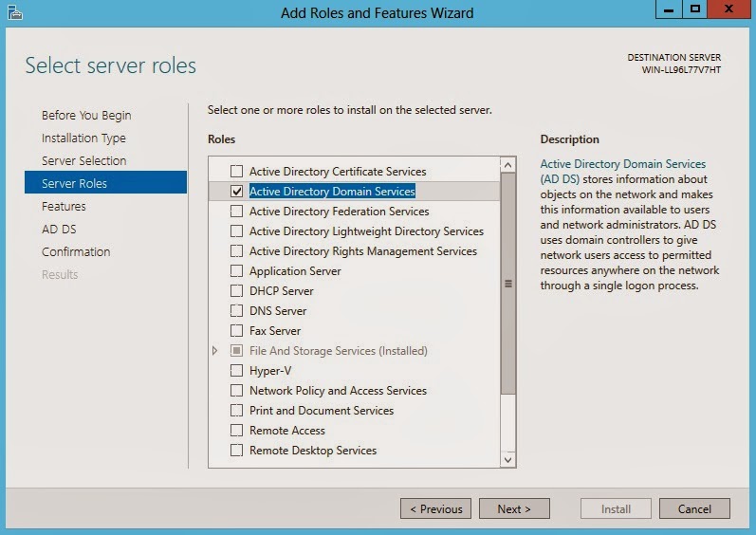Click the Next button
Viewport: 756px width, 535px height.
[514, 509]
